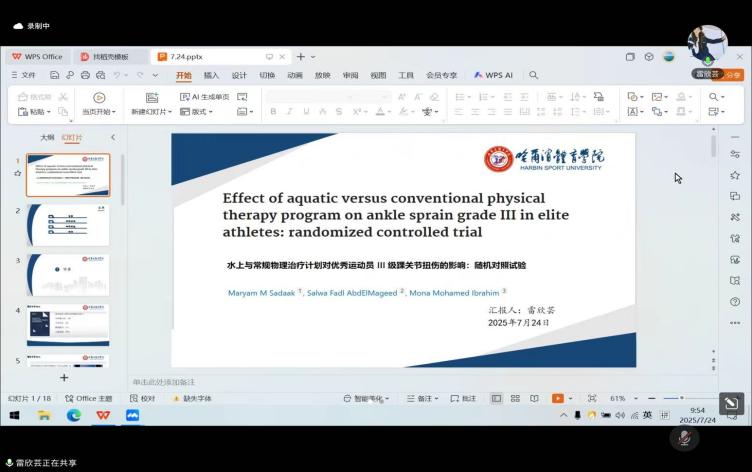Open the 插入 (Insert) ribbon tab

click(x=211, y=75)
